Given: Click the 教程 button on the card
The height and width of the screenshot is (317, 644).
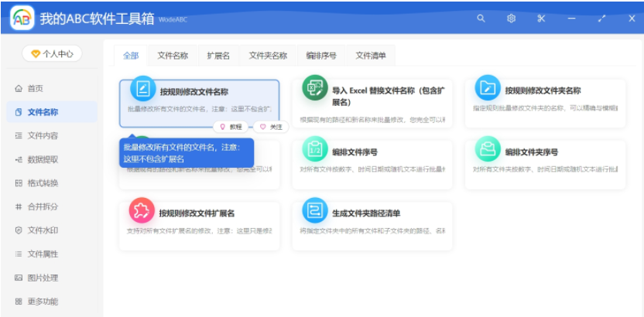Looking at the screenshot, I should coord(231,126).
